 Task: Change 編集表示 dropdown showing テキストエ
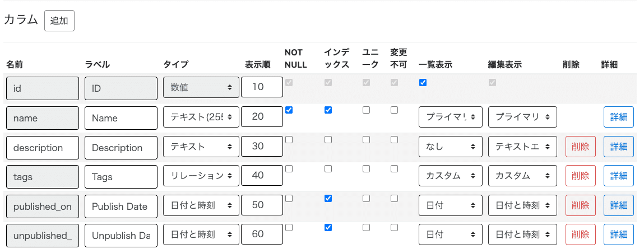coord(522,147)
